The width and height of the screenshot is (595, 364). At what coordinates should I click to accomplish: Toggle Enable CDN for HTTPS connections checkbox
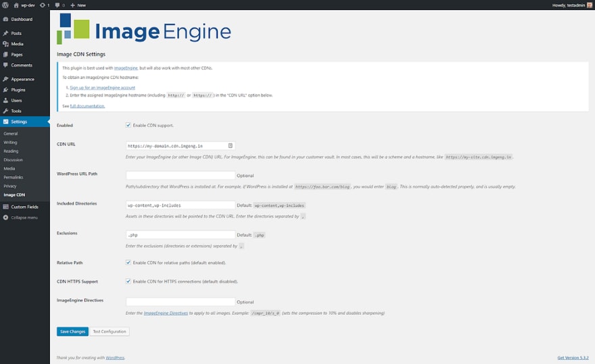(128, 282)
